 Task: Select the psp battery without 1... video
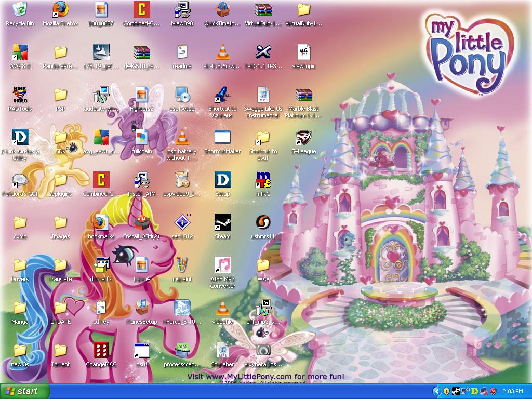click(x=182, y=138)
